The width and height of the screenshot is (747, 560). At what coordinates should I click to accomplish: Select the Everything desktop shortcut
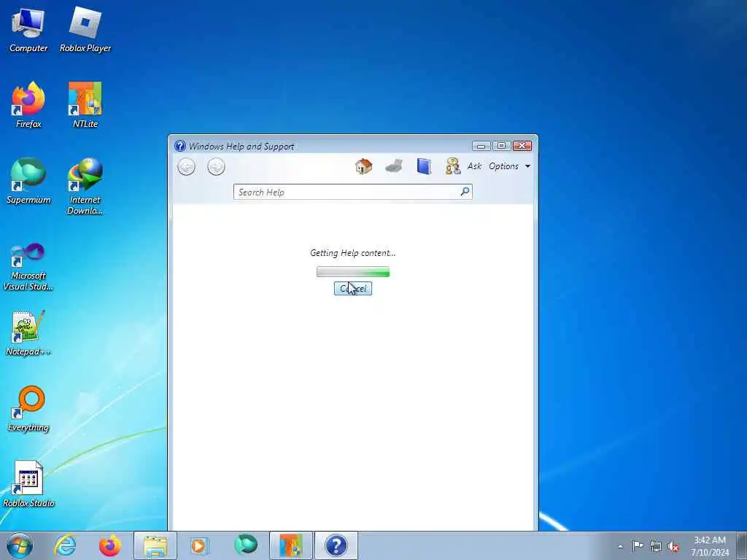28,409
